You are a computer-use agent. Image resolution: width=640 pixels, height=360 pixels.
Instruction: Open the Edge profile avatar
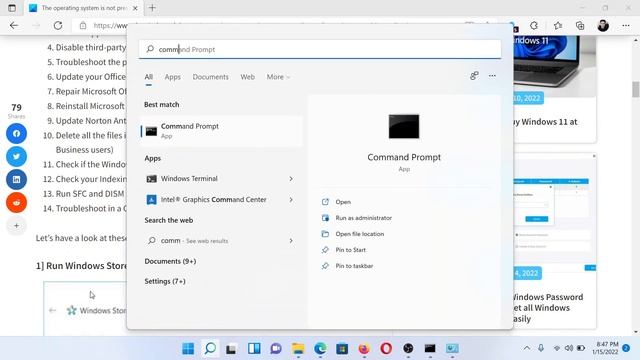tap(603, 25)
